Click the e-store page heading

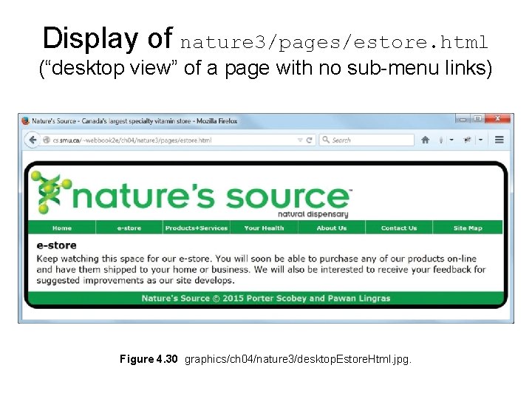[56, 245]
